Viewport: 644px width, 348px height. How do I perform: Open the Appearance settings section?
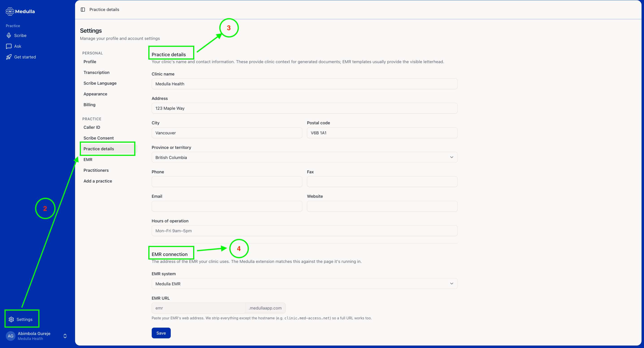click(95, 94)
